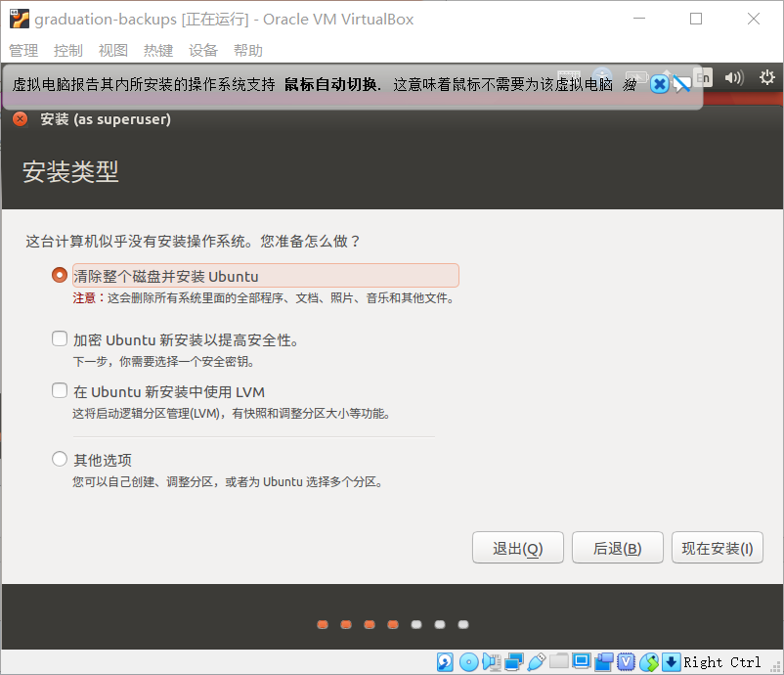Viewport: 784px width, 675px height.
Task: Click the mouse integration status icon
Action: [649, 662]
